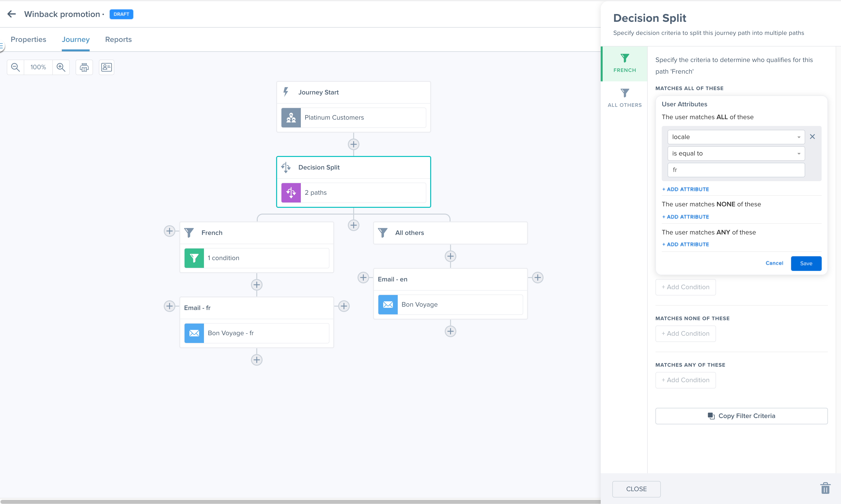
Task: Add attribute under matches NONE of these
Action: 685,217
